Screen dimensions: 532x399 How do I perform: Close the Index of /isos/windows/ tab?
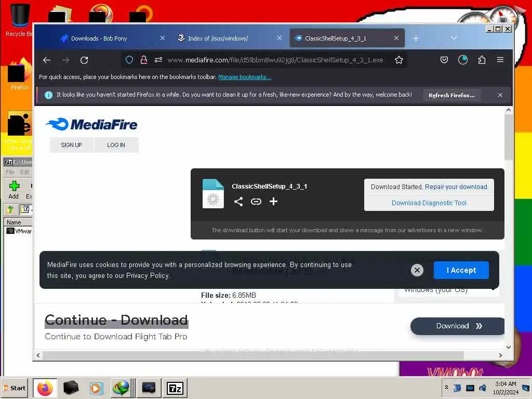click(279, 38)
